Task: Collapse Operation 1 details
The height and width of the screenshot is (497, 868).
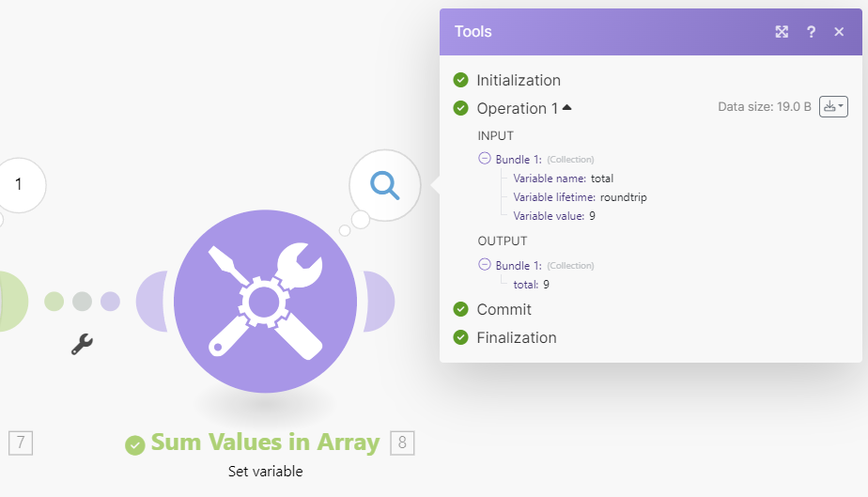Action: point(566,108)
